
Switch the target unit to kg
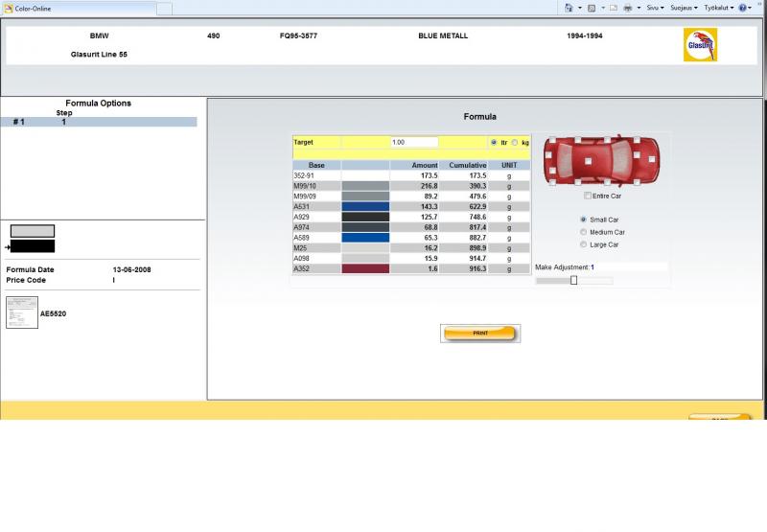coord(515,142)
